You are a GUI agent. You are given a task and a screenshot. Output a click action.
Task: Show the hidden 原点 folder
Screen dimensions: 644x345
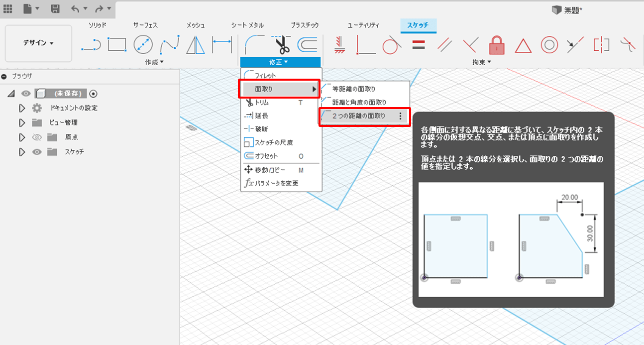click(x=36, y=137)
